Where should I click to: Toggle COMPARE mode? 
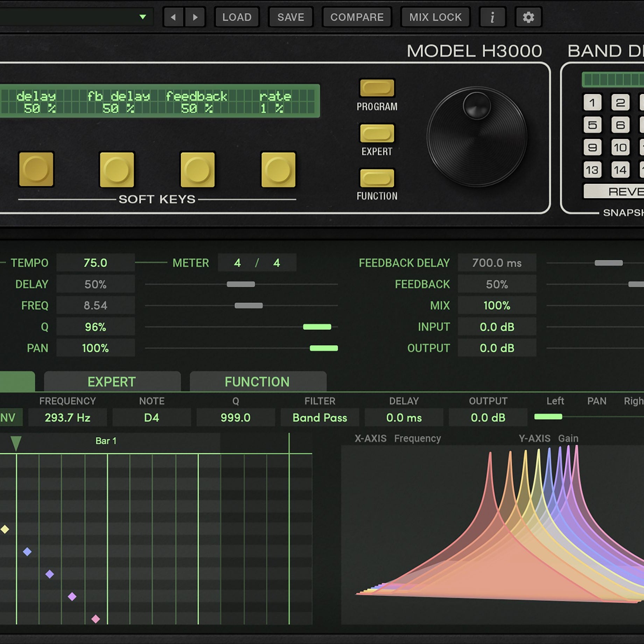pos(357,17)
